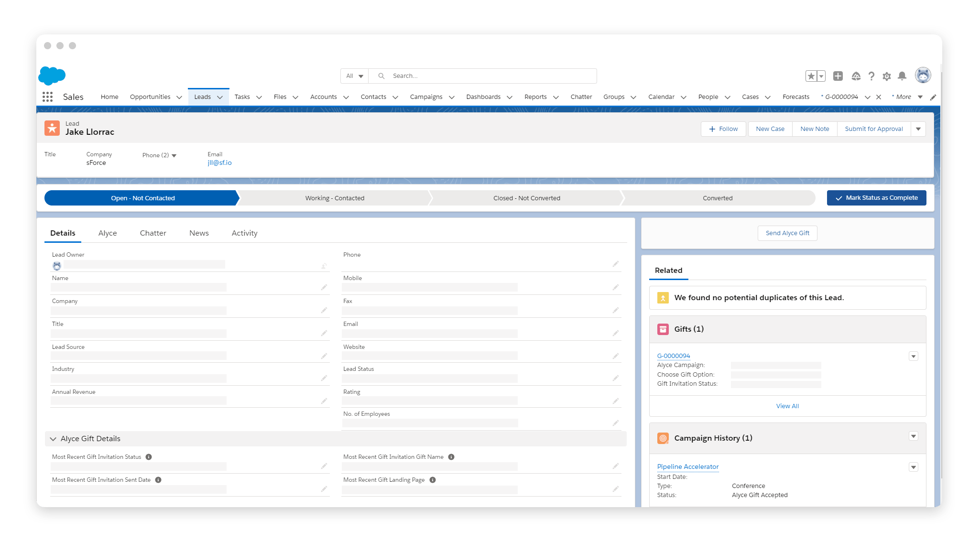Image resolution: width=980 pixels, height=542 pixels.
Task: Open the Pipeline Accelerator campaign link
Action: [x=688, y=467]
